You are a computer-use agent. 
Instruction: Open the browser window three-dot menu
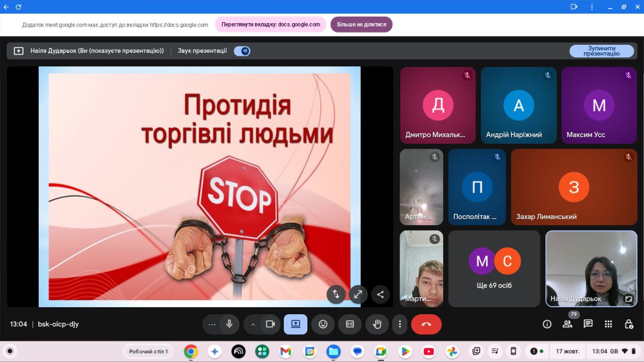592,7
